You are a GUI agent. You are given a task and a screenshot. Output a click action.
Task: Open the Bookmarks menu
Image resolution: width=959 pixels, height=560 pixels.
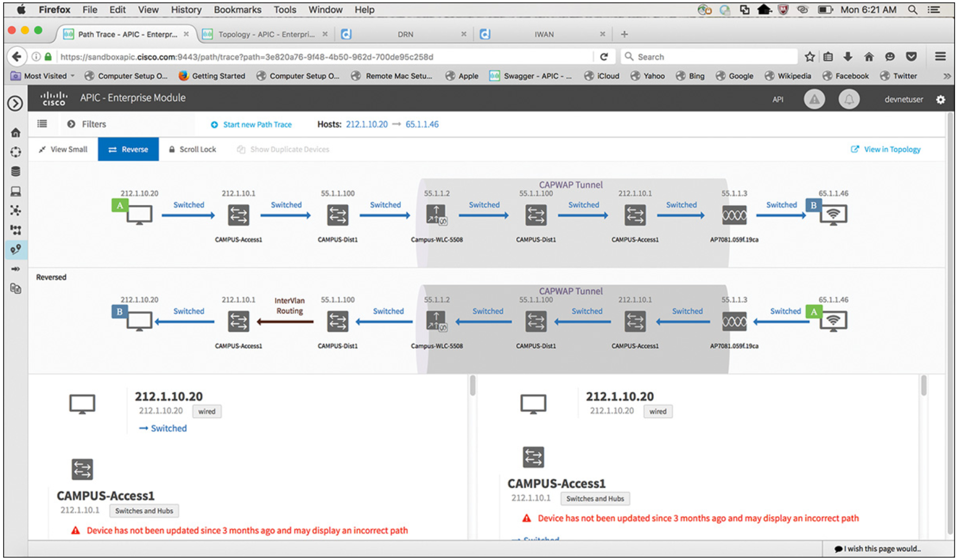[x=238, y=10]
